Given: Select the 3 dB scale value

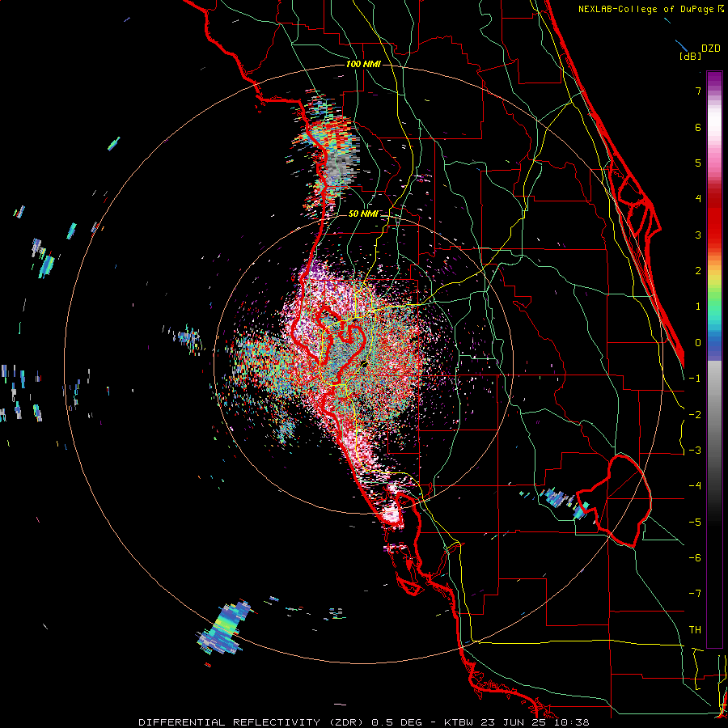Looking at the screenshot, I should 698,235.
